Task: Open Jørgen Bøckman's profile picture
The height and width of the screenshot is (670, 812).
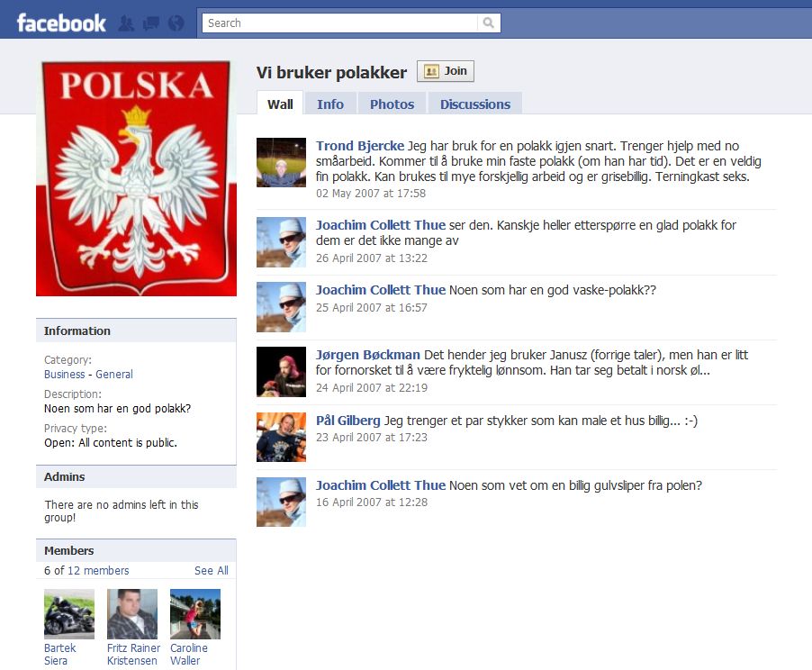Action: coord(281,372)
